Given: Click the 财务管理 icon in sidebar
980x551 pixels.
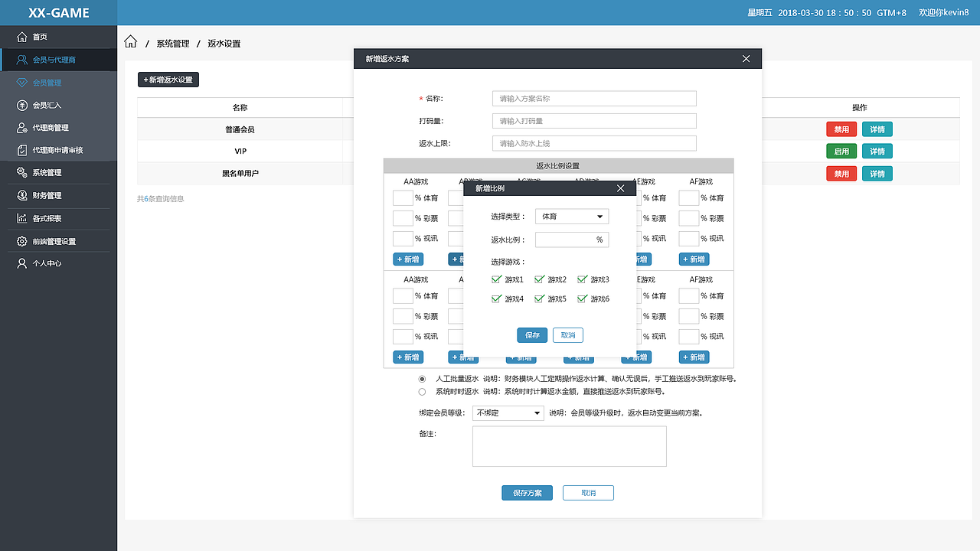Looking at the screenshot, I should [21, 196].
